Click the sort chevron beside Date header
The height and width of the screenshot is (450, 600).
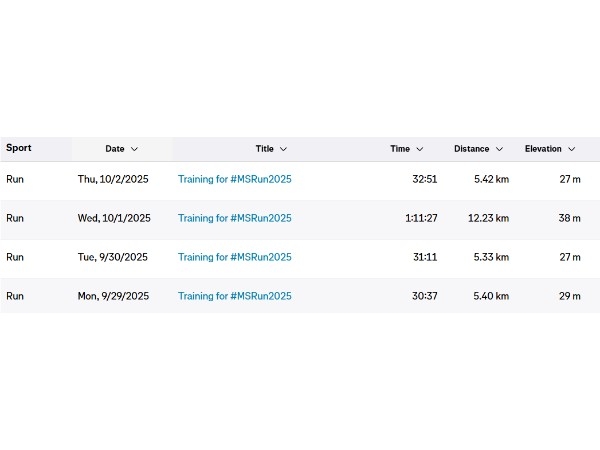tap(135, 149)
